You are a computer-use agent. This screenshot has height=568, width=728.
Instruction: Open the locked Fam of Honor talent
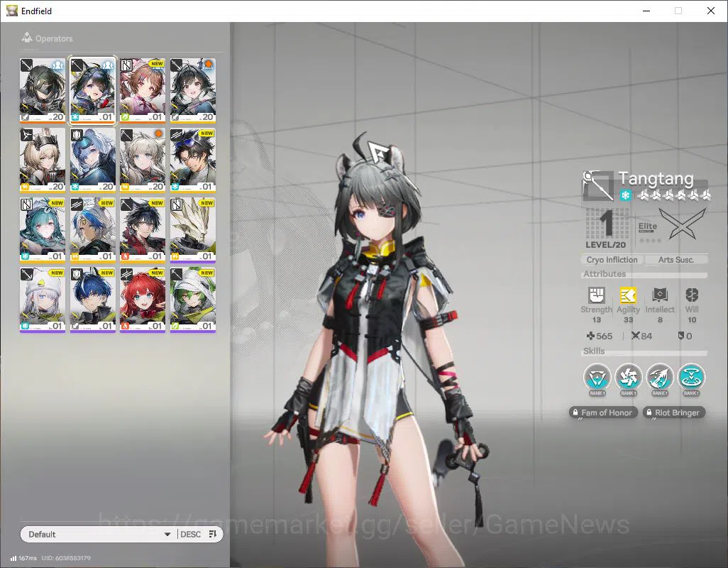point(602,413)
